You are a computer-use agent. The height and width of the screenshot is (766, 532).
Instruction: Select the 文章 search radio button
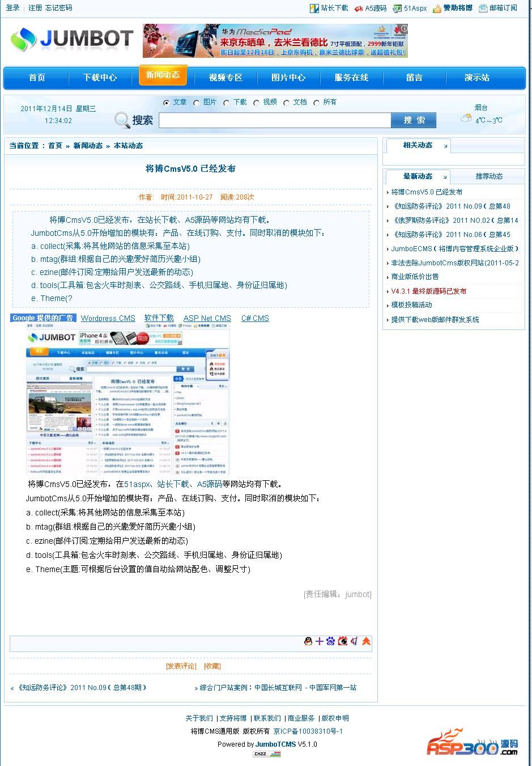click(166, 103)
